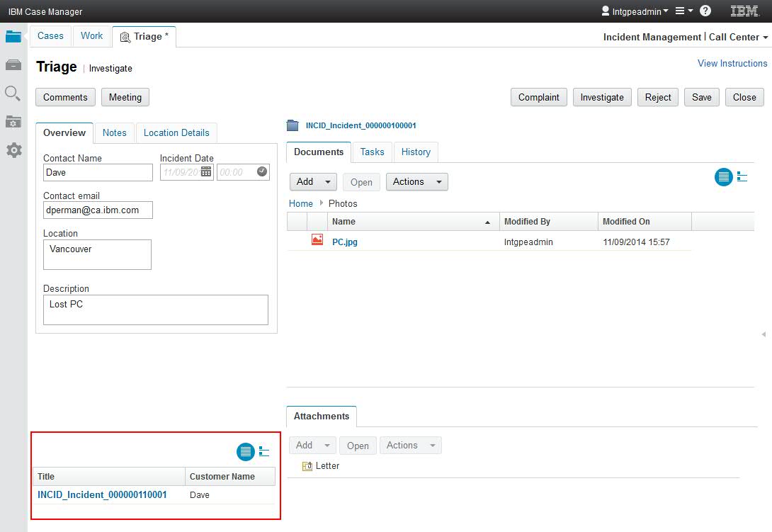Go to Home in folder breadcrumb
Image resolution: width=772 pixels, height=532 pixels.
(301, 203)
